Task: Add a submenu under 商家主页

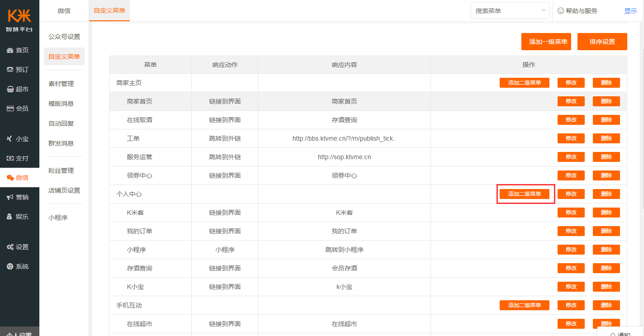Action: click(525, 83)
